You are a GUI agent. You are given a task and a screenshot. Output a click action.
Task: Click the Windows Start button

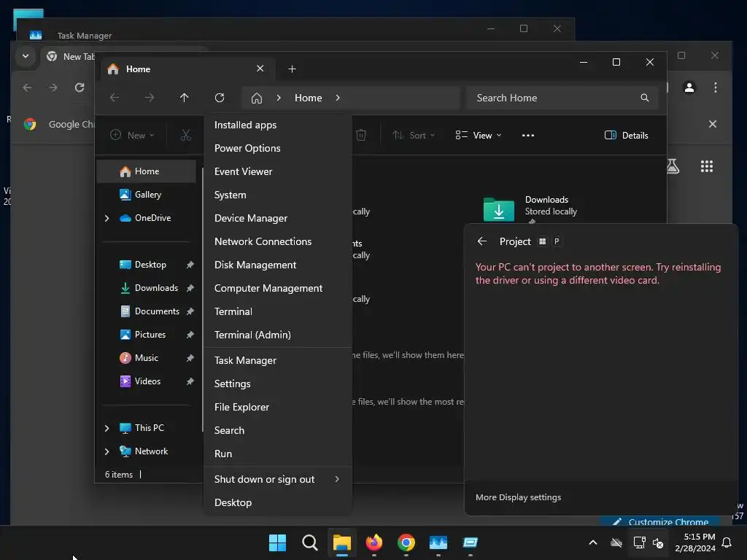[278, 542]
